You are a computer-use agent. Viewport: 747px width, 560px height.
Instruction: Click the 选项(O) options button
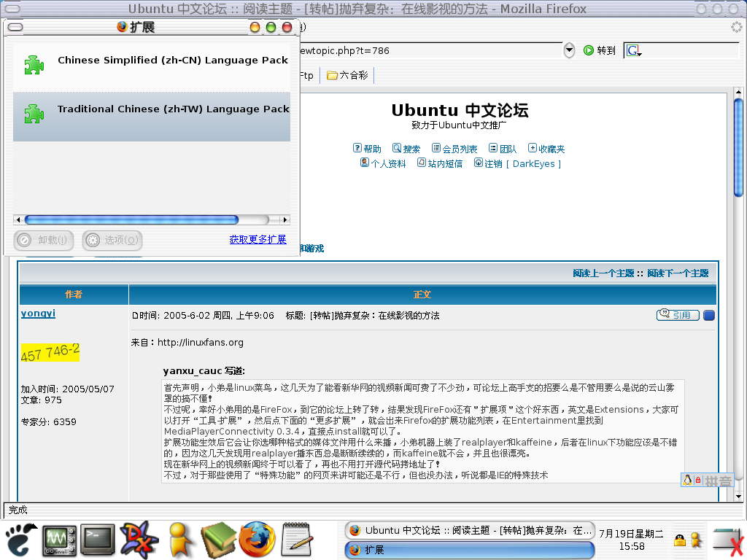[112, 240]
